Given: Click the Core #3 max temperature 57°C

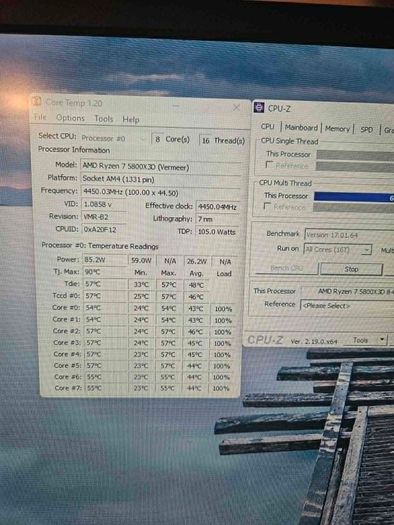Looking at the screenshot, I should [x=168, y=343].
